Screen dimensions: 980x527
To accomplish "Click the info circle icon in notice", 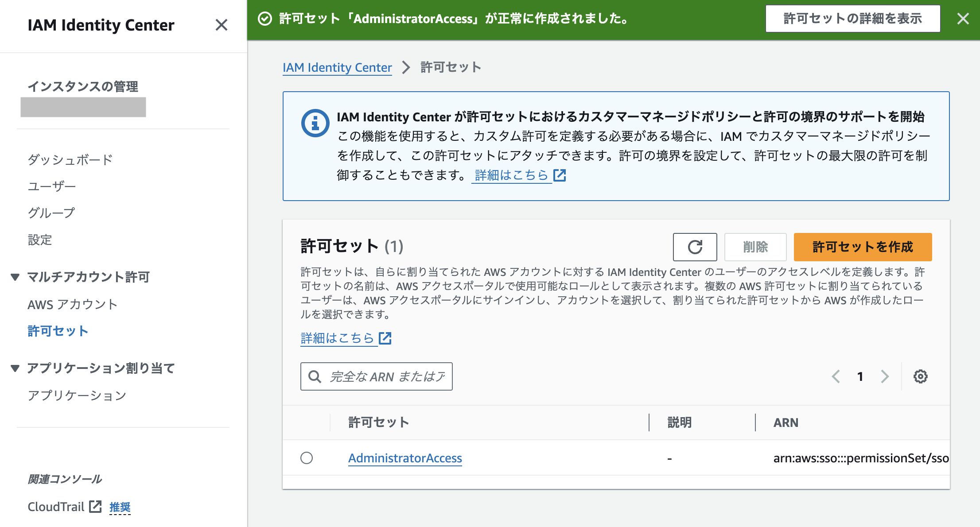I will pos(315,123).
